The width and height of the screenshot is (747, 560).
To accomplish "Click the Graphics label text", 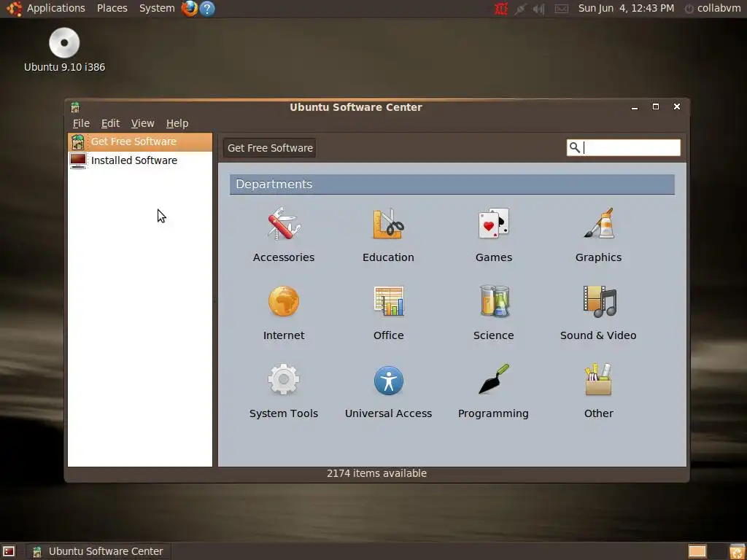I will click(x=598, y=257).
